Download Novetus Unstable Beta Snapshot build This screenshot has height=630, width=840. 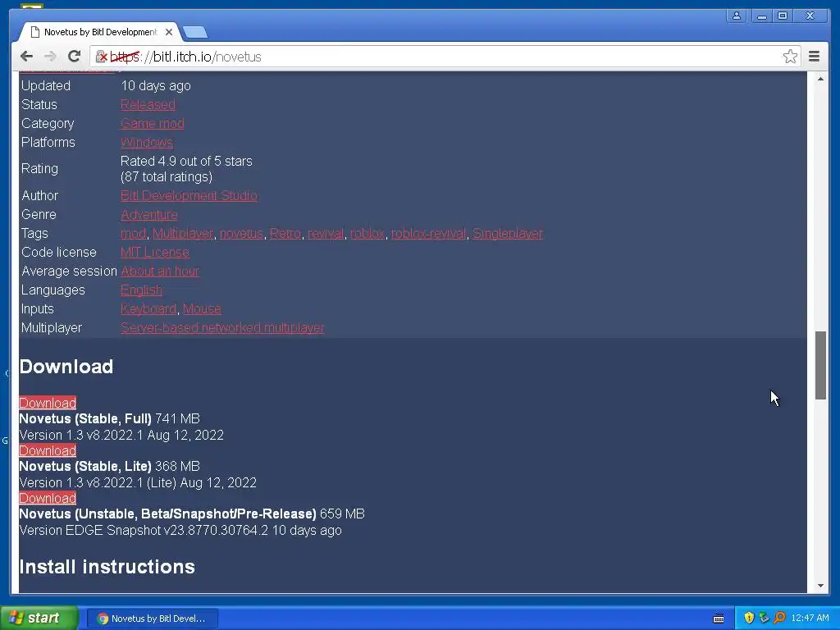[48, 498]
